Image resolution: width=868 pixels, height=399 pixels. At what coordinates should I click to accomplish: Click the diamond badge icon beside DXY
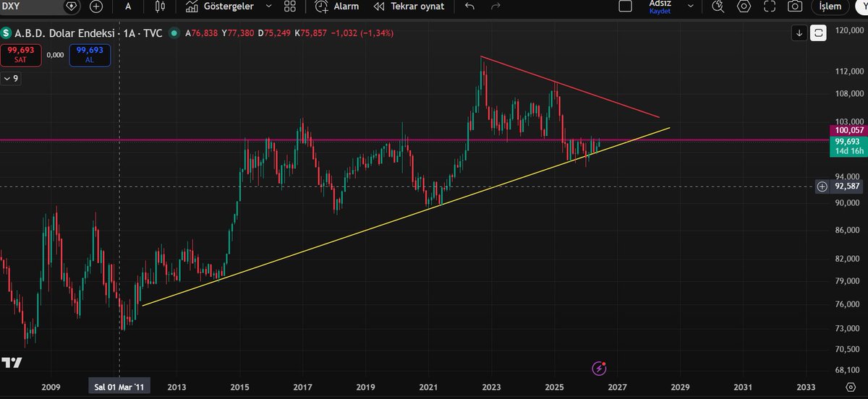click(x=71, y=6)
